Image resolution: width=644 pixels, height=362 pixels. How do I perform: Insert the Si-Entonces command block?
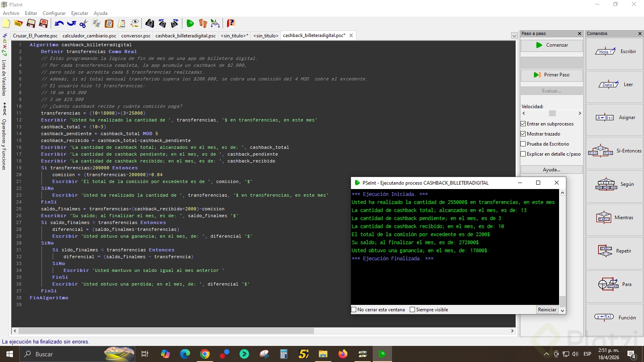(x=614, y=151)
